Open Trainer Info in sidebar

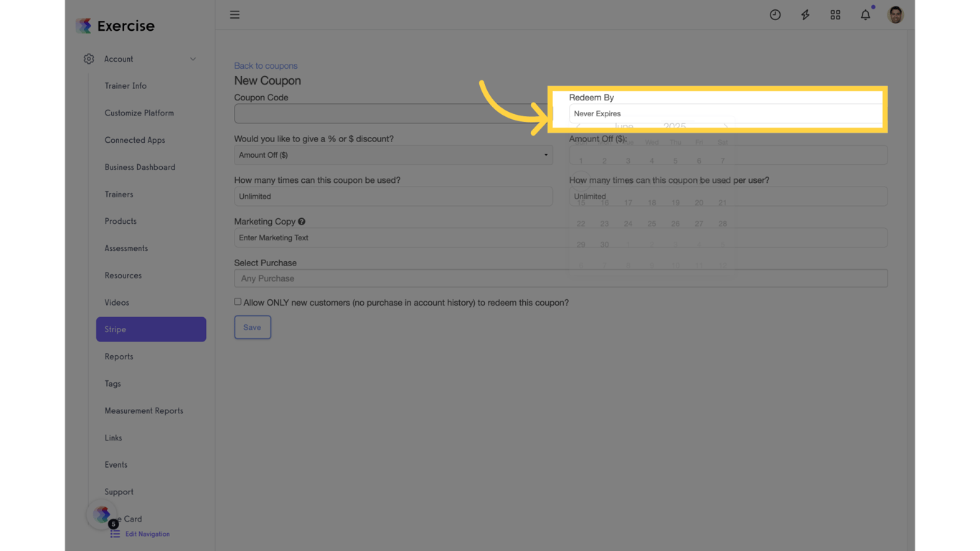point(126,86)
